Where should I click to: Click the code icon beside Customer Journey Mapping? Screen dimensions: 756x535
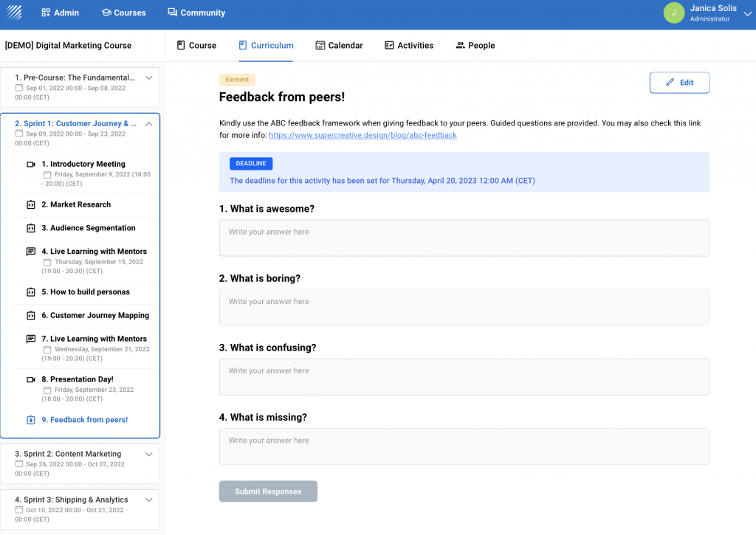(x=31, y=316)
